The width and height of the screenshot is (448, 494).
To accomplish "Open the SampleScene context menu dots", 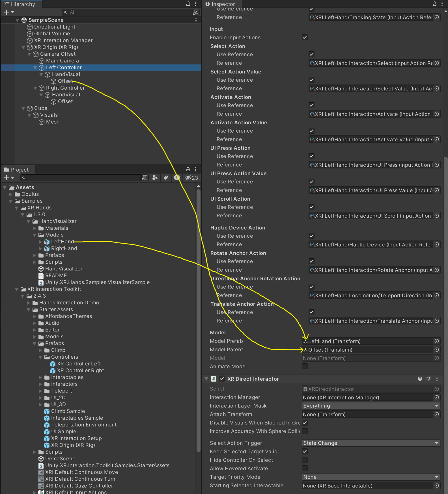I will pos(196,20).
